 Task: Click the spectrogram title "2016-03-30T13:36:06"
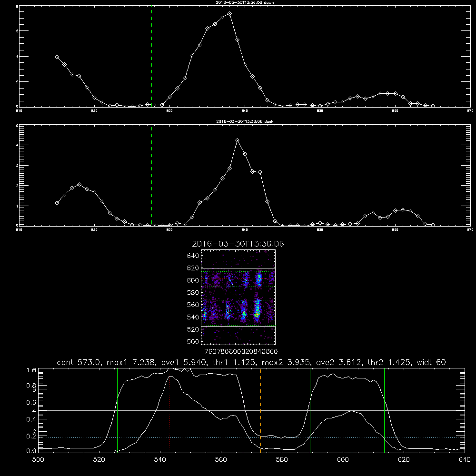coord(238,244)
